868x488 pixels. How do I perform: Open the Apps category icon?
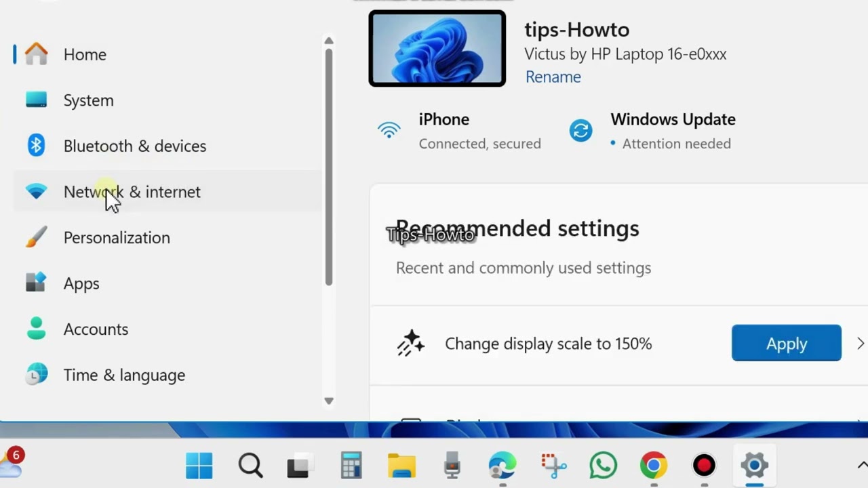click(37, 283)
